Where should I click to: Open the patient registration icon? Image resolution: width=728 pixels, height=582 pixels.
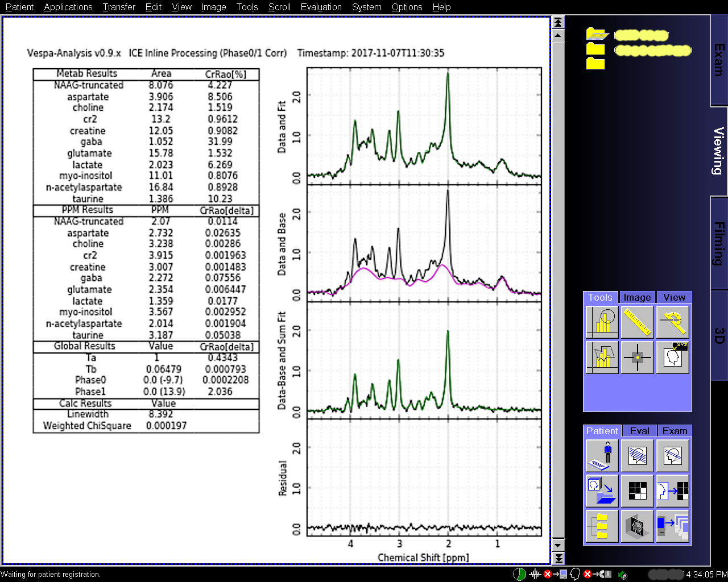(602, 455)
